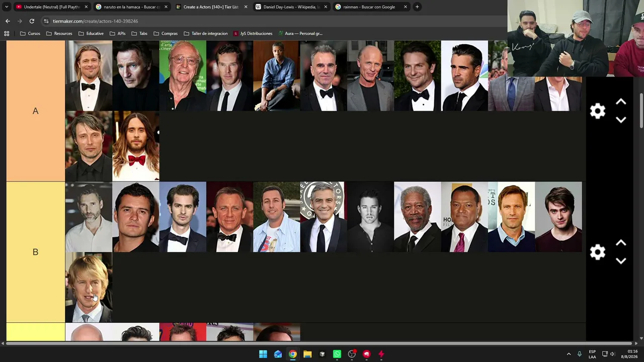The width and height of the screenshot is (644, 362).
Task: Select the Create a Actors Tier List tab
Action: click(x=211, y=7)
